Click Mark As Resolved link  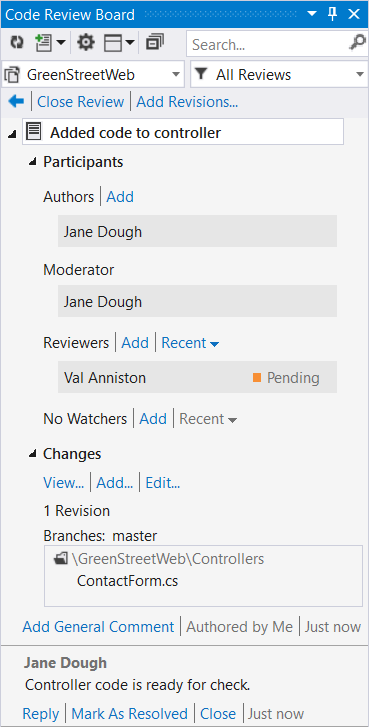tap(130, 713)
